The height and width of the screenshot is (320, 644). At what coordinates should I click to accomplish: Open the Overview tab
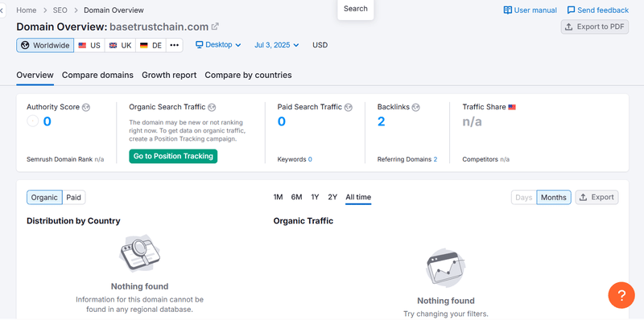click(35, 75)
